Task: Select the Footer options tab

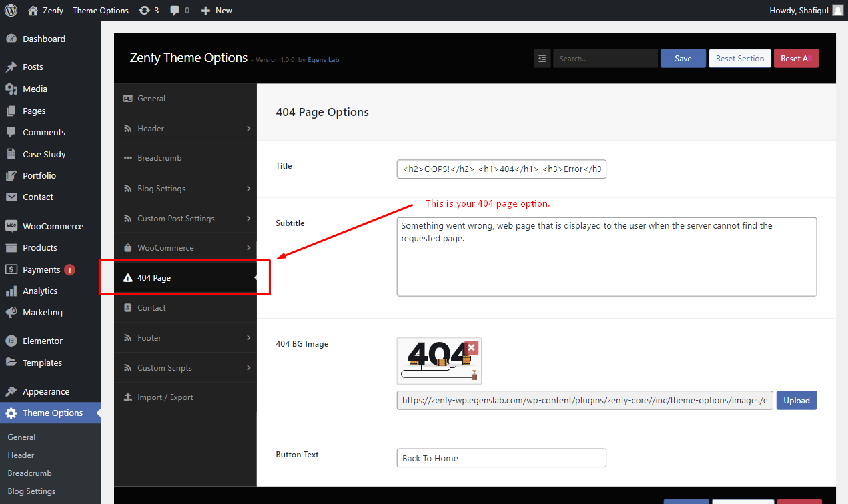Action: tap(185, 337)
